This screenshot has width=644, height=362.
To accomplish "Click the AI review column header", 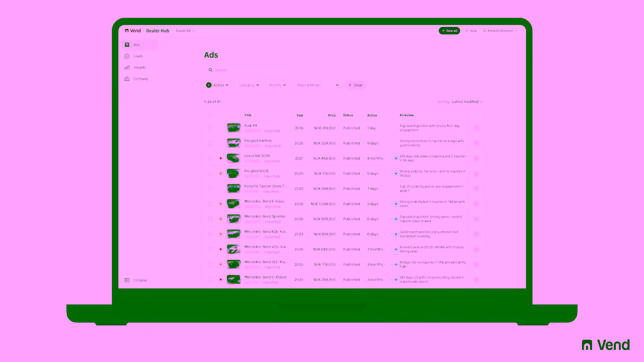I will [407, 115].
